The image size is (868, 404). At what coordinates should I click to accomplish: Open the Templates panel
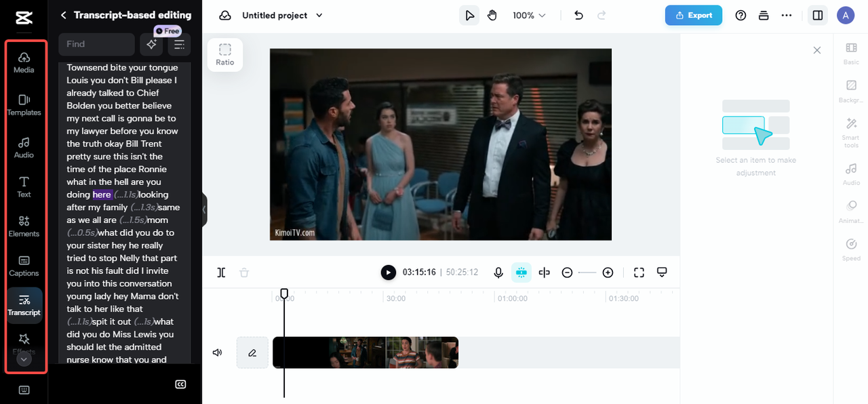point(24,104)
